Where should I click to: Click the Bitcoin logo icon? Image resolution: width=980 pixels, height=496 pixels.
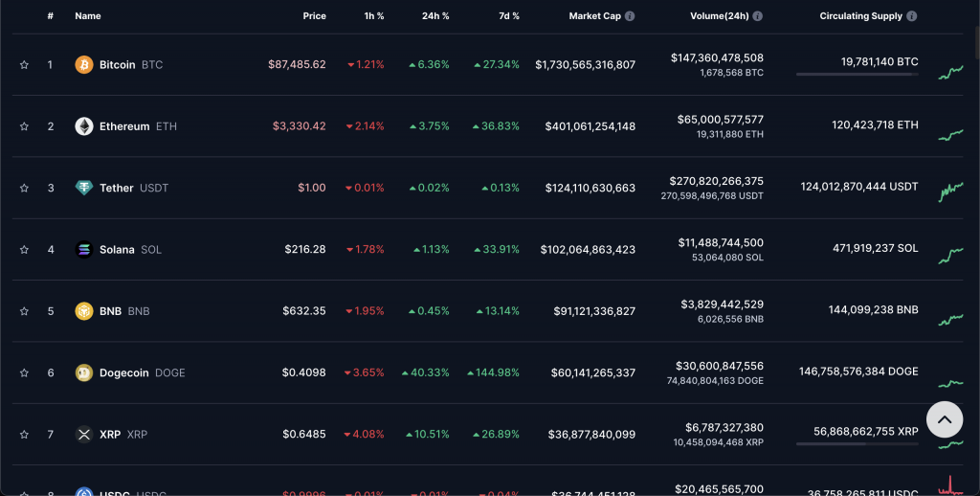pos(84,65)
